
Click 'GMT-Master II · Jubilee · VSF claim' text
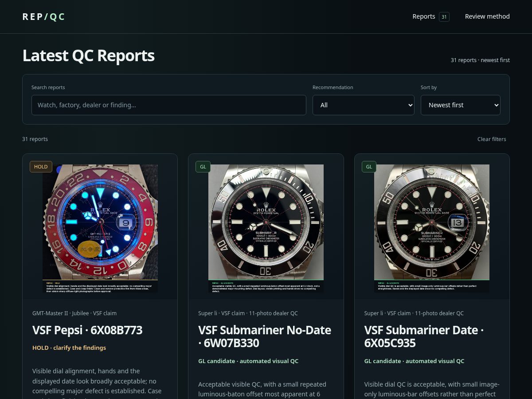click(74, 313)
